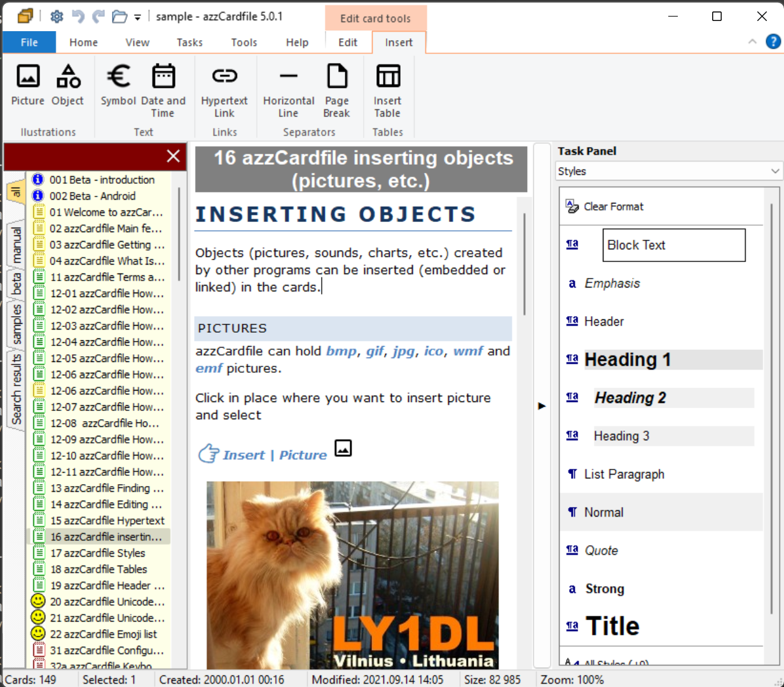Apply the Heading 2 style
The image size is (784, 687).
point(674,398)
